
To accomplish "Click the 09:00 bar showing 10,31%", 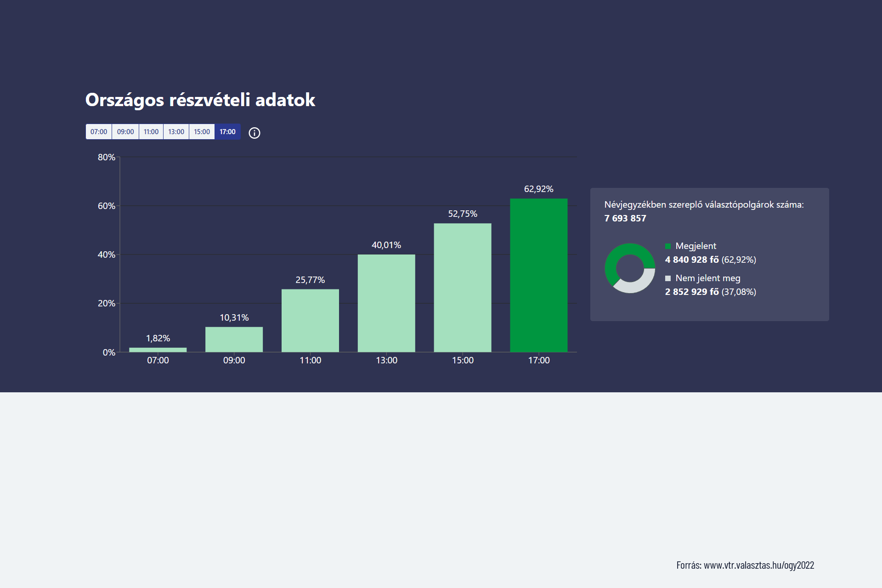I will [x=234, y=339].
